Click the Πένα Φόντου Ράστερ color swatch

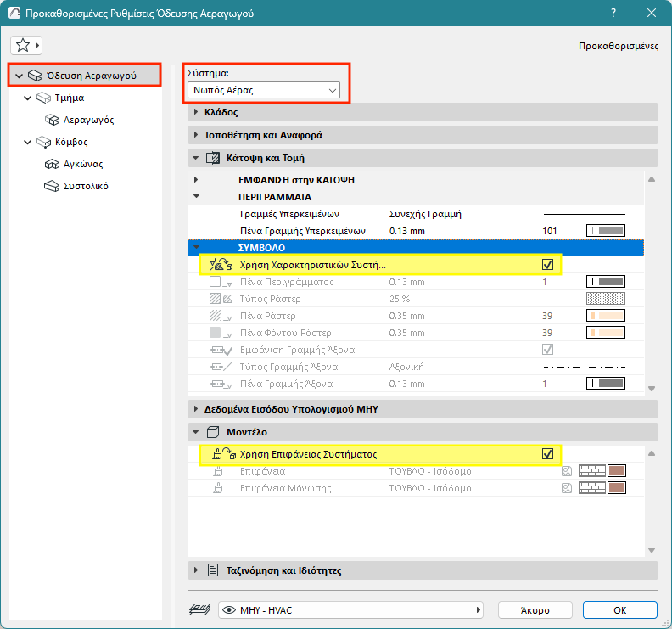(x=606, y=333)
